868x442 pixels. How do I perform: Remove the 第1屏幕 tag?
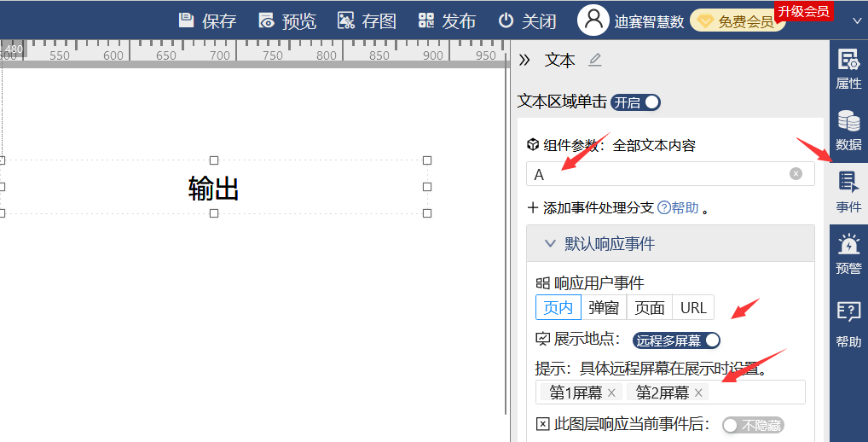(x=611, y=393)
